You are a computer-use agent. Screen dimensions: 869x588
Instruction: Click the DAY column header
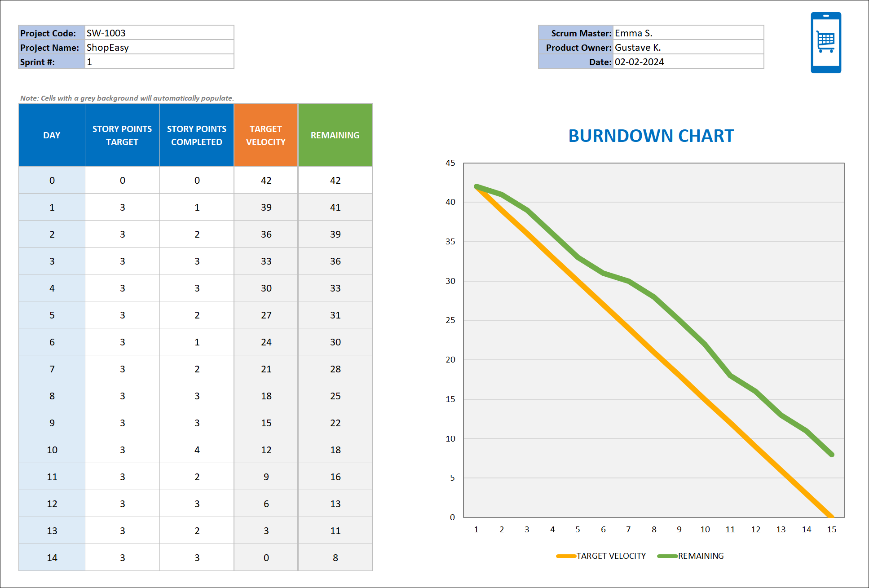[51, 135]
